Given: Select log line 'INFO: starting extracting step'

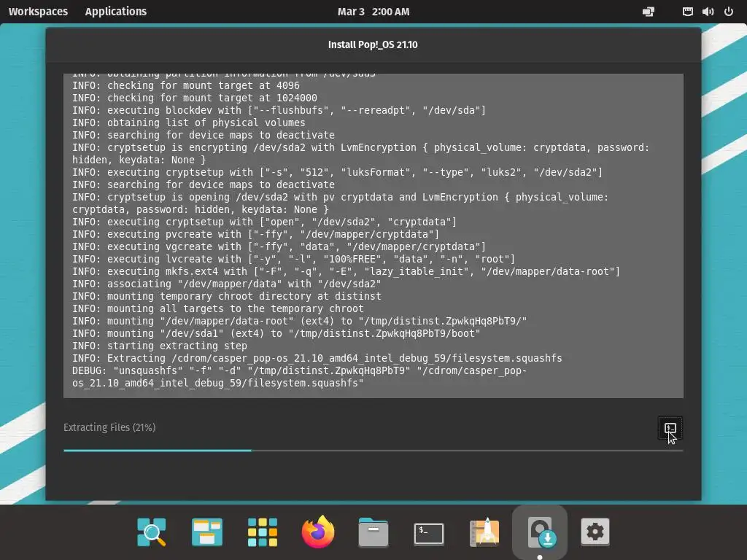Looking at the screenshot, I should [160, 346].
